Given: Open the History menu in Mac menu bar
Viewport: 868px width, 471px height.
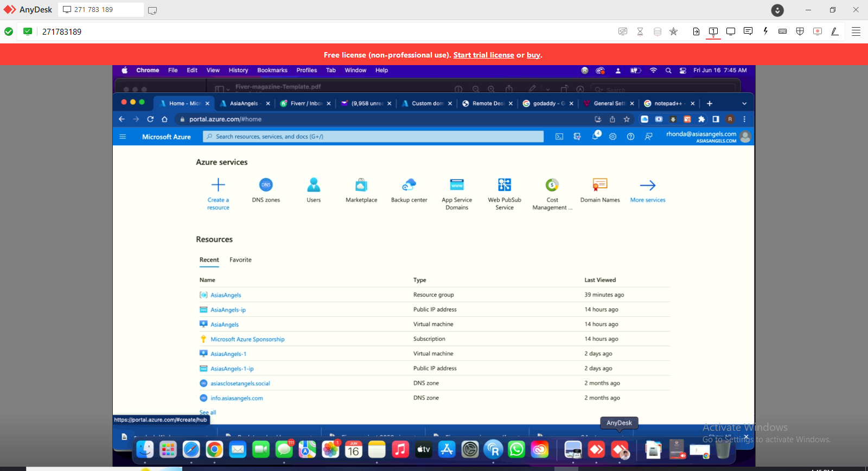Looking at the screenshot, I should coord(238,71).
